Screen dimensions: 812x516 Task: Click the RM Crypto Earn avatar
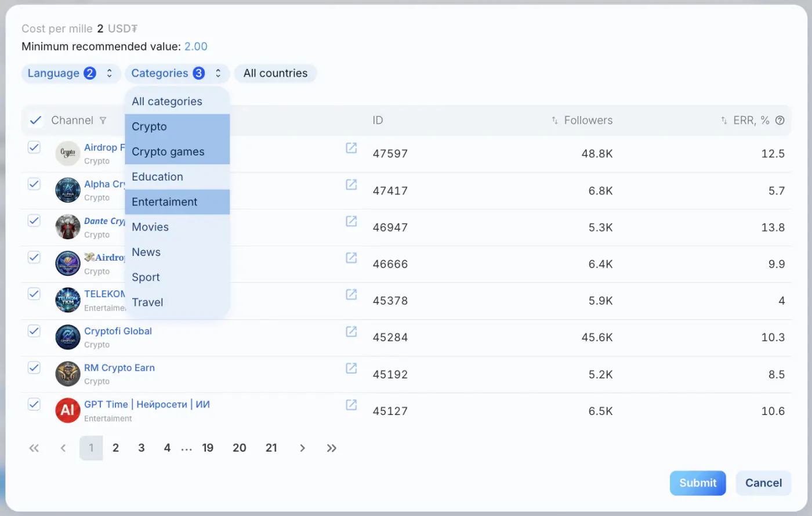coord(68,374)
